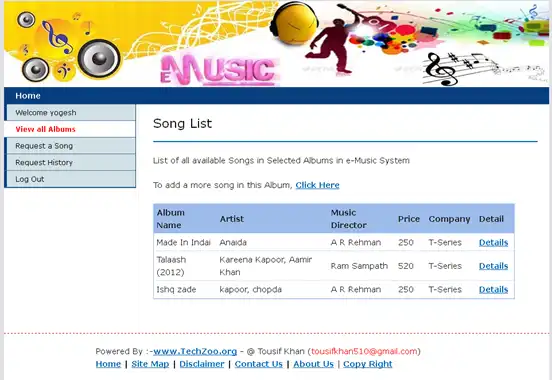Open Details for Talaash (2012)

[493, 266]
